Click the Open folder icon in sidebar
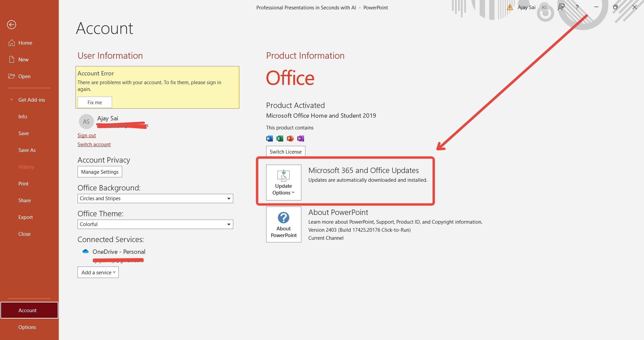This screenshot has height=340, width=644. tap(12, 76)
